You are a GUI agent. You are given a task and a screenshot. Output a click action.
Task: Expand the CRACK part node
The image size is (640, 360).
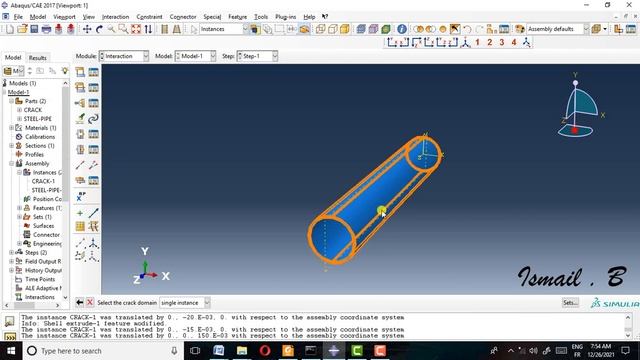pyautogui.click(x=19, y=110)
